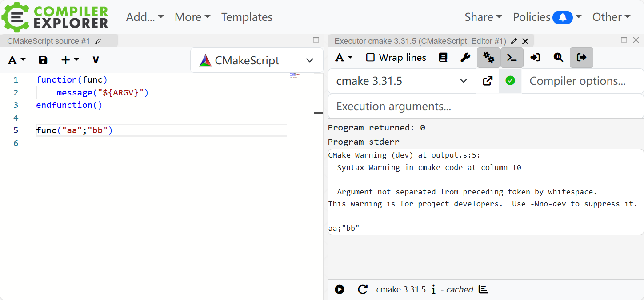644x300 pixels.
Task: Click the Execution arguments input field
Action: coord(485,107)
